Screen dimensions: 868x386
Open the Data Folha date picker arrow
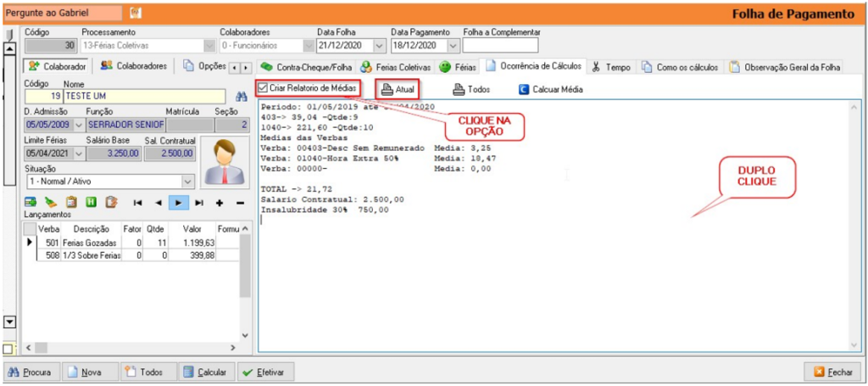(x=379, y=46)
